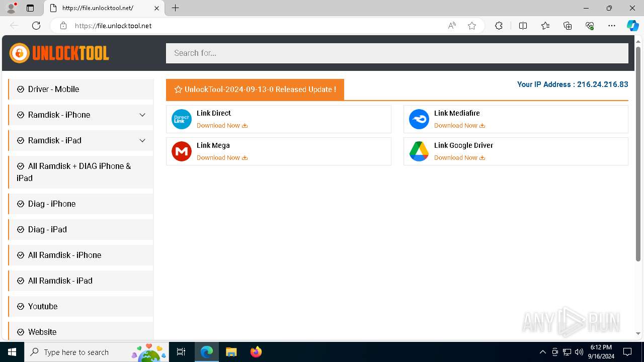Open File Explorer from taskbar
This screenshot has width=644, height=362.
231,352
